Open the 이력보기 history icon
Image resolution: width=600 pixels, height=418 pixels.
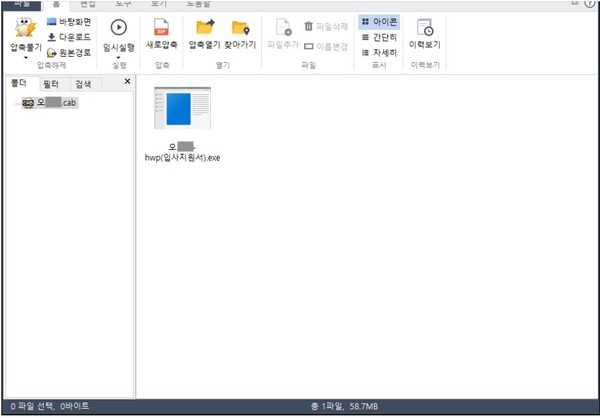425,28
